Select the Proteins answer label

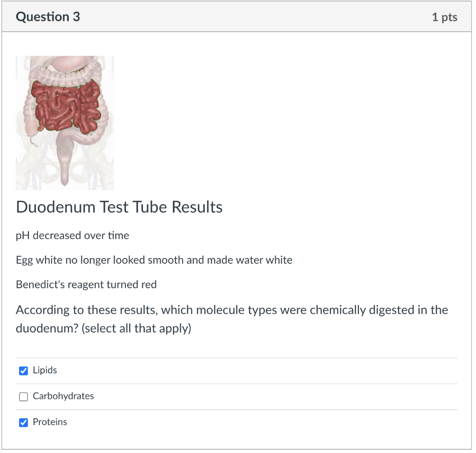(50, 422)
